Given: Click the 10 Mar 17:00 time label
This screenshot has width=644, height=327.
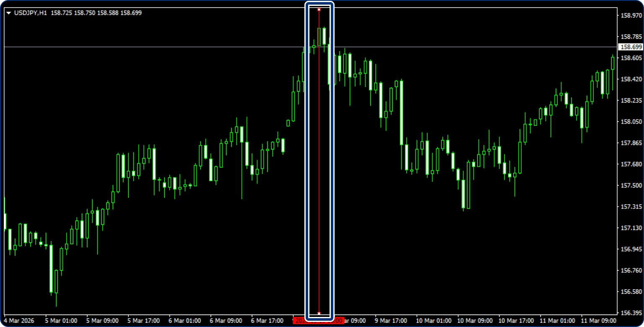Looking at the screenshot, I should [x=514, y=321].
